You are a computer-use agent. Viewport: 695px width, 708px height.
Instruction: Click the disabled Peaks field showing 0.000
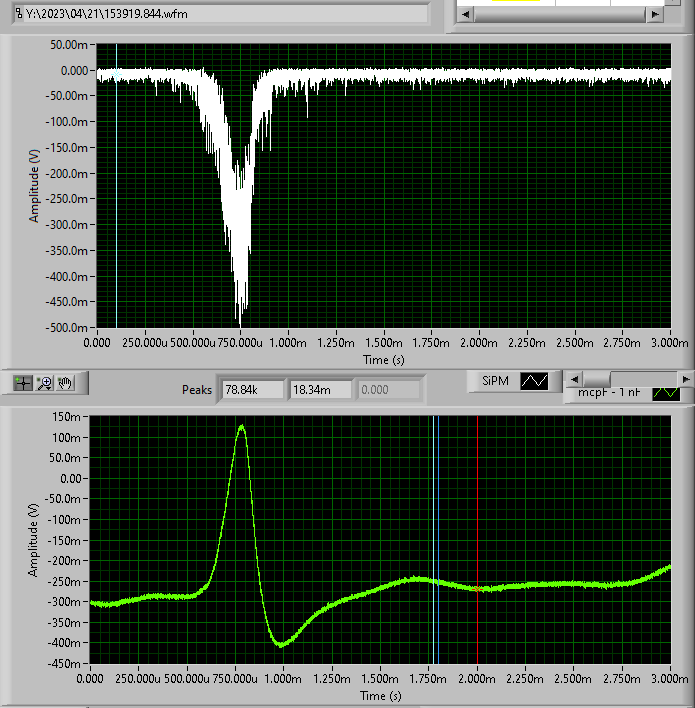(x=388, y=390)
